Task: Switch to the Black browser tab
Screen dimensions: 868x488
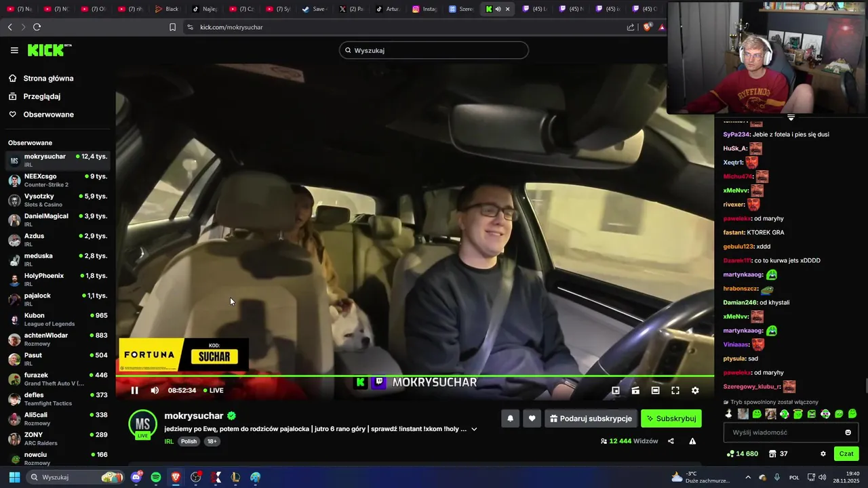Action: pos(166,9)
